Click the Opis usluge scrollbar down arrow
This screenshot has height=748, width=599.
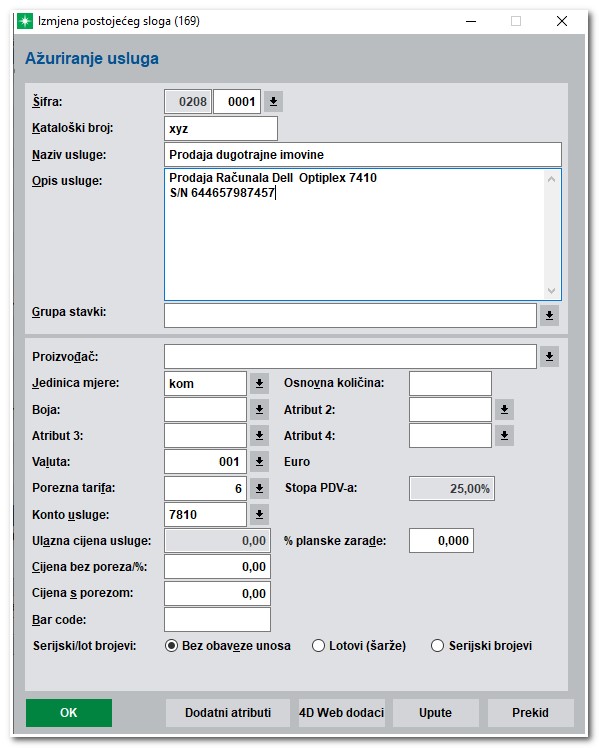pos(552,291)
